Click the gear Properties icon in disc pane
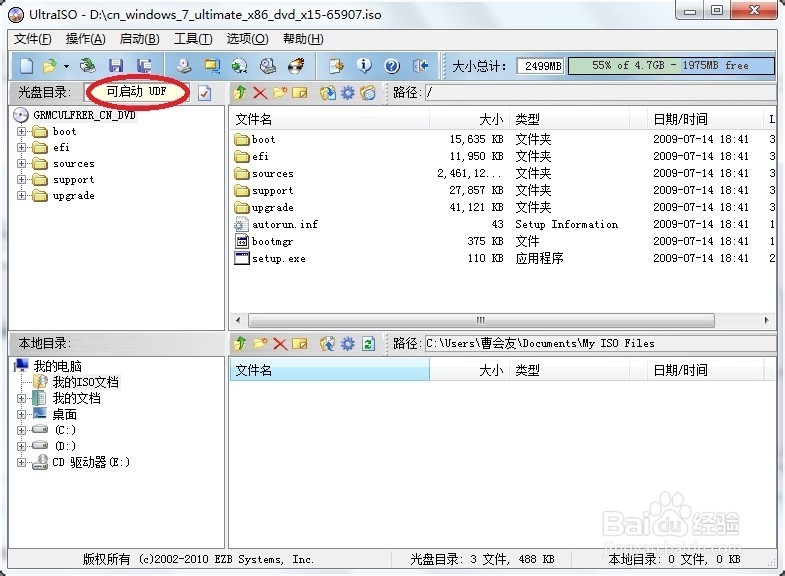 (x=347, y=93)
